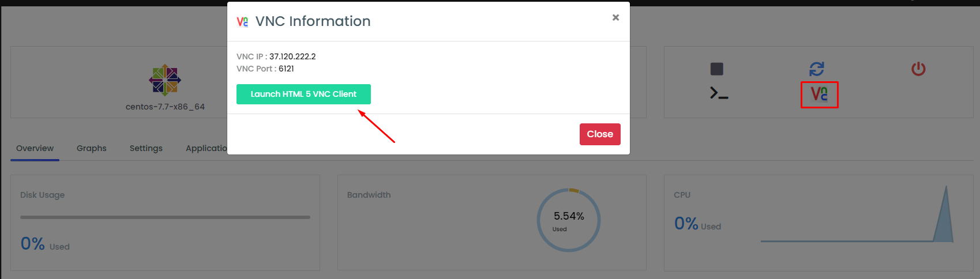The width and height of the screenshot is (980, 279).
Task: Click the VNC Port value 6121
Action: [x=286, y=69]
